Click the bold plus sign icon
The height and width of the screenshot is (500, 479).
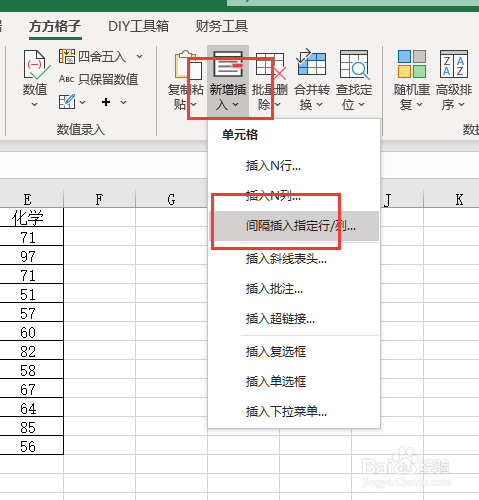click(x=106, y=102)
